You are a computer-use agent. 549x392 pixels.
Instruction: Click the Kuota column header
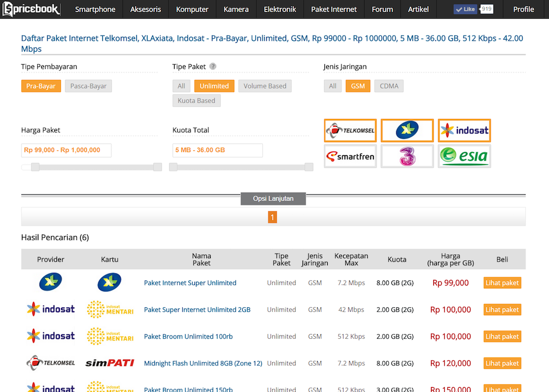tap(397, 259)
